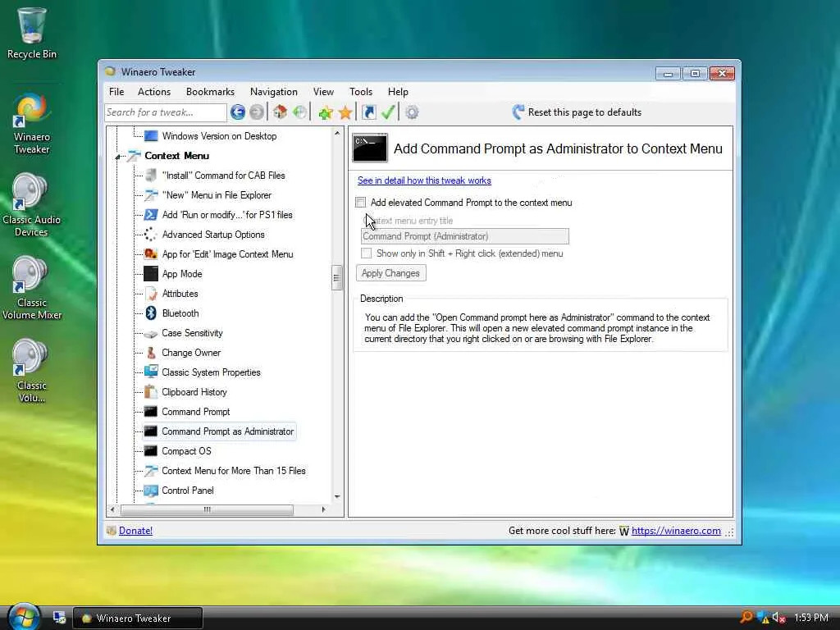Viewport: 840px width, 630px height.
Task: Open Recycle Bin desktop icon
Action: 32,33
